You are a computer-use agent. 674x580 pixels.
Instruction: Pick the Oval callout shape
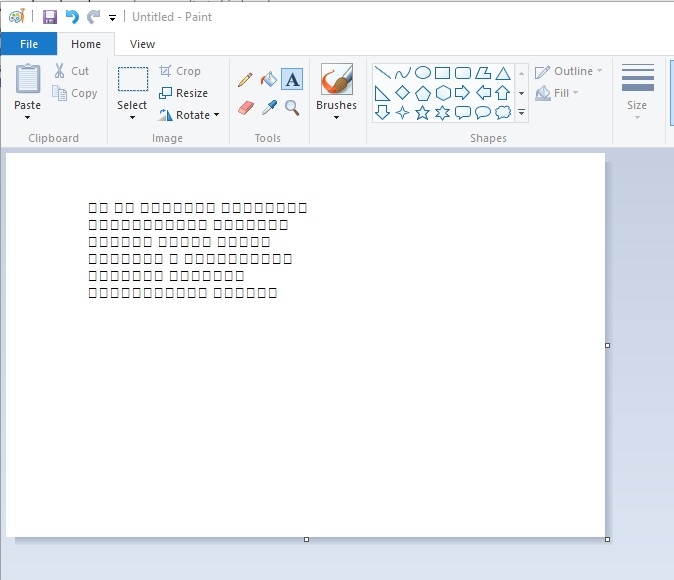pyautogui.click(x=483, y=113)
